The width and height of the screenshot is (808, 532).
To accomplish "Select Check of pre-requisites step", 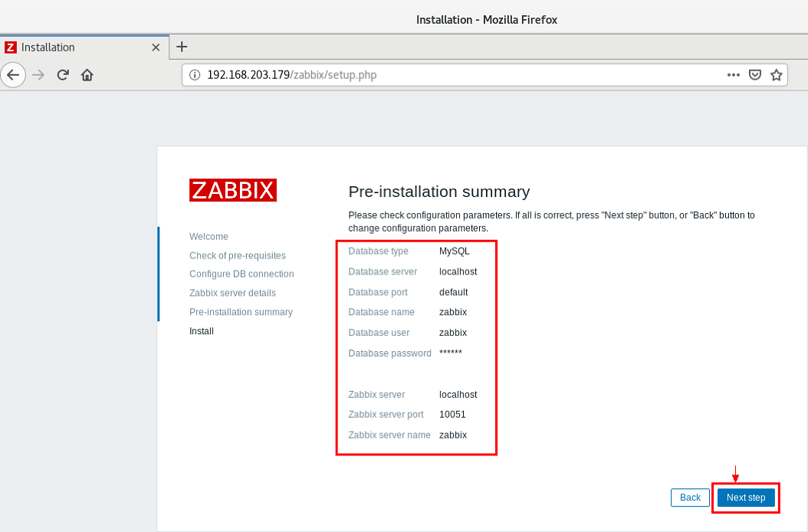I will [238, 256].
